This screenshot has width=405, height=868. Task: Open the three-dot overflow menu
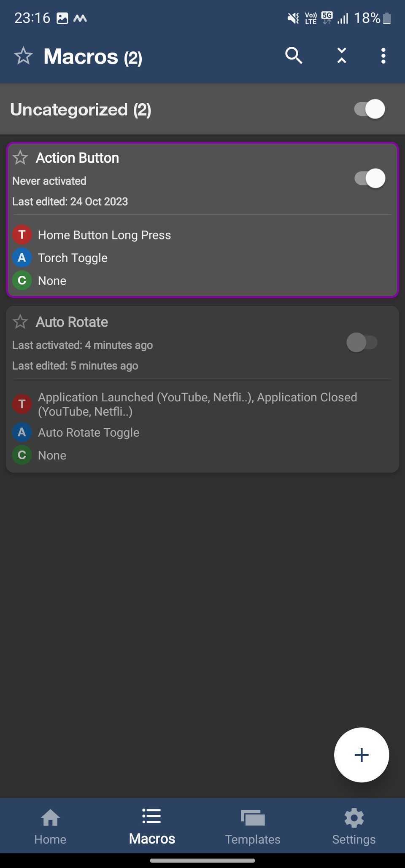[x=383, y=55]
